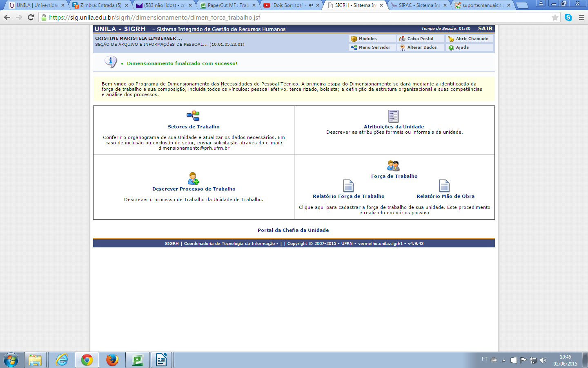The image size is (588, 368).
Task: Open the Atribuições da Unidade link
Action: (394, 127)
